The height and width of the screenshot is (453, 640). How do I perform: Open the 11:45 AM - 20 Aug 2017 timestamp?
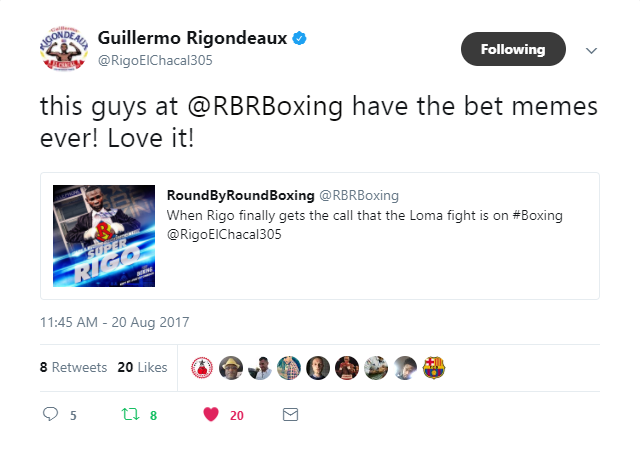click(115, 322)
